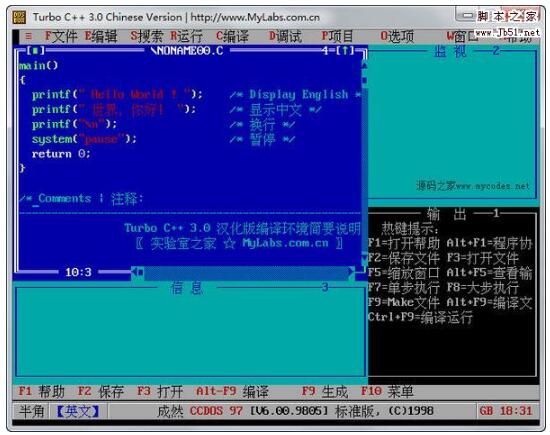Click the F1=打开帮助 hint in output
This screenshot has width=550, height=435.
point(403,243)
